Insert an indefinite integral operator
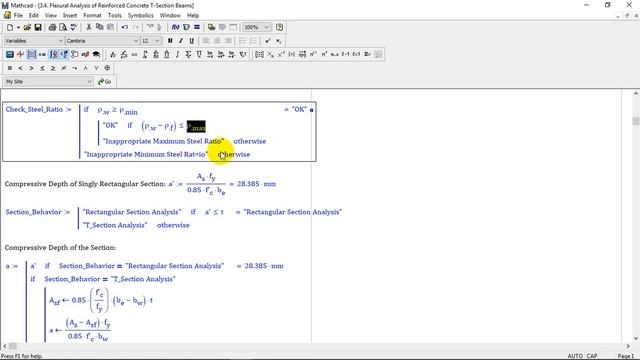Viewport: 640px width, 360px height. [177, 54]
